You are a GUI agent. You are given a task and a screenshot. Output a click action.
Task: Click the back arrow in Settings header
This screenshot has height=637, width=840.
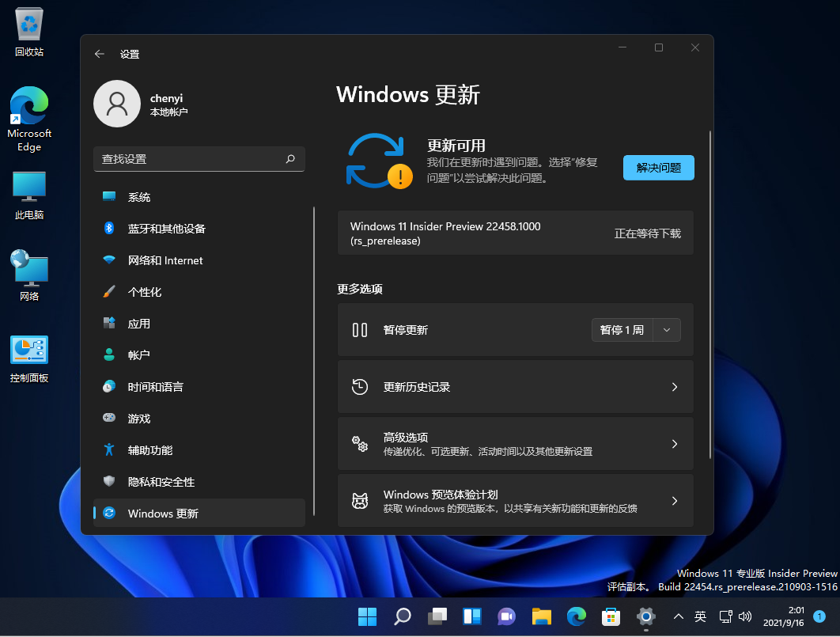coord(99,54)
